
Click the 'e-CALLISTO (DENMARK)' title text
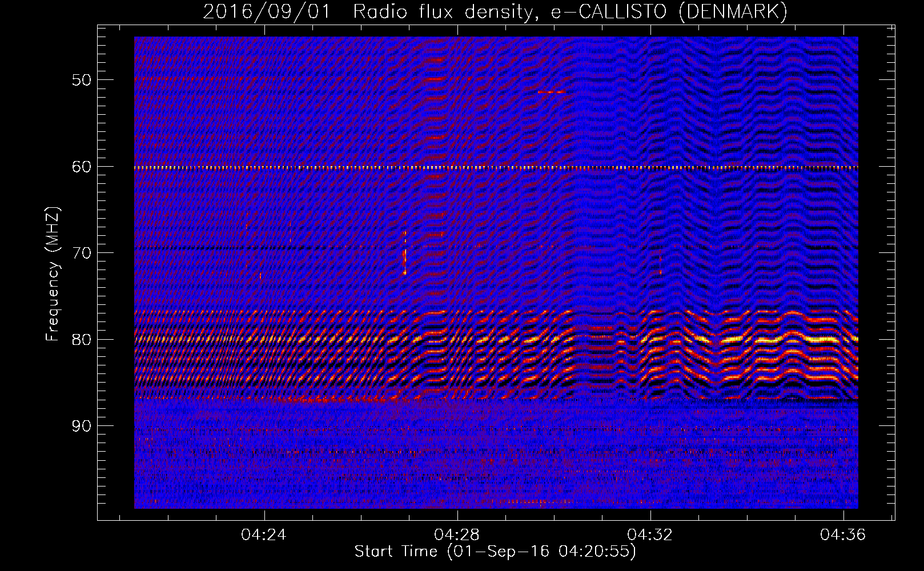[x=669, y=11]
